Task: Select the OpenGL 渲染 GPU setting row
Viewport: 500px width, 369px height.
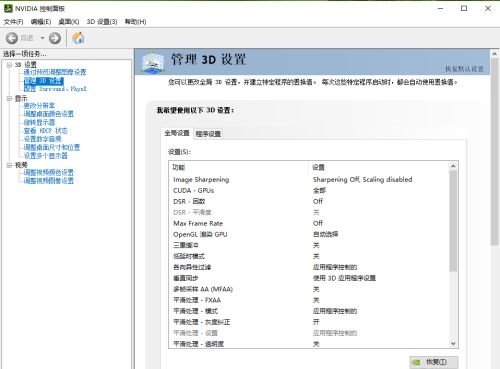Action: point(309,234)
